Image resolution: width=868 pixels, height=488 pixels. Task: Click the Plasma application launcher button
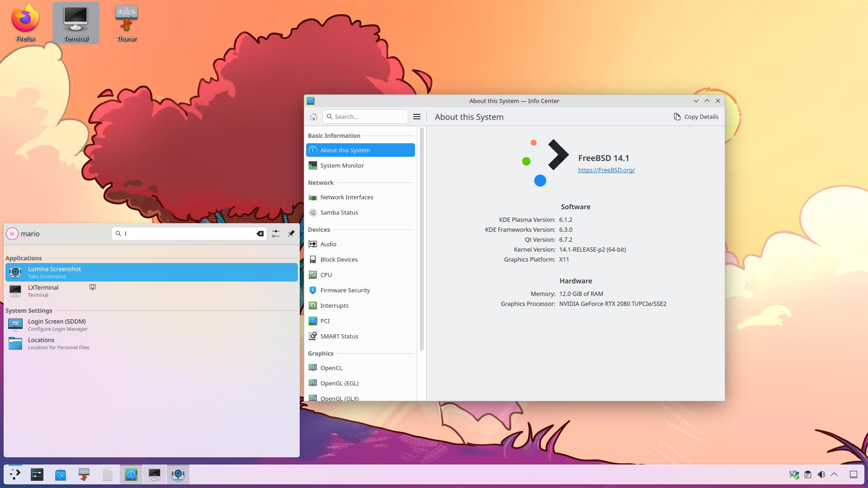click(x=15, y=474)
